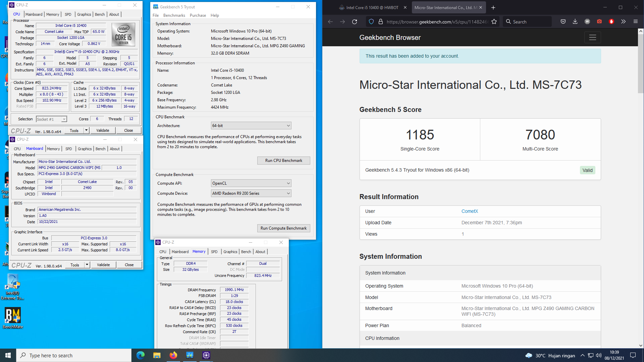Viewport: 644px width, 362px height.
Task: Click the Firefox forward arrow
Action: 342,22
